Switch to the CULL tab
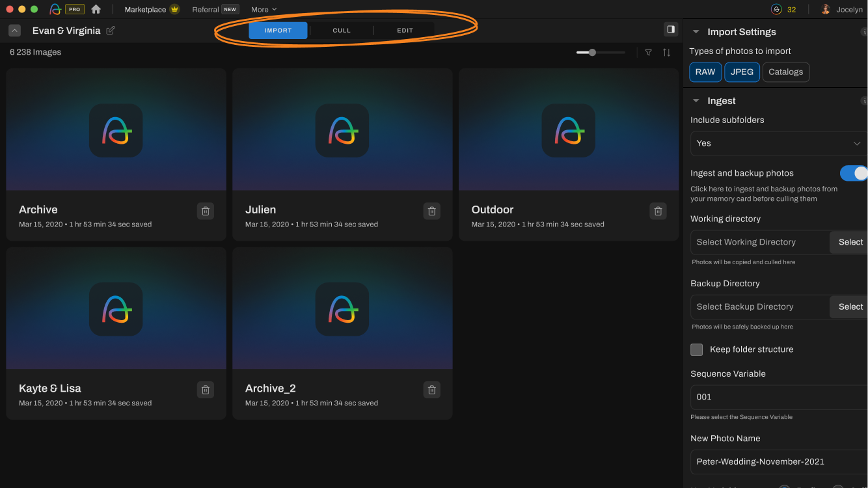This screenshot has width=868, height=488. click(342, 31)
